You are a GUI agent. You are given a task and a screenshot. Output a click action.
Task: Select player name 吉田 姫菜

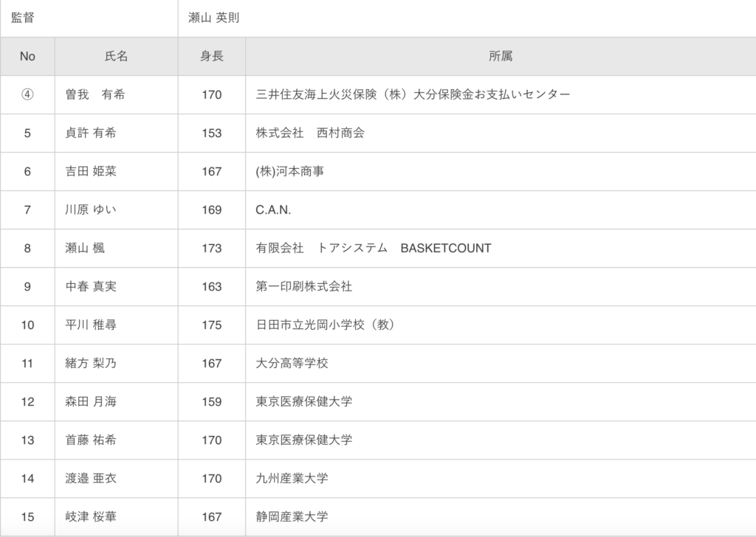[x=91, y=171]
